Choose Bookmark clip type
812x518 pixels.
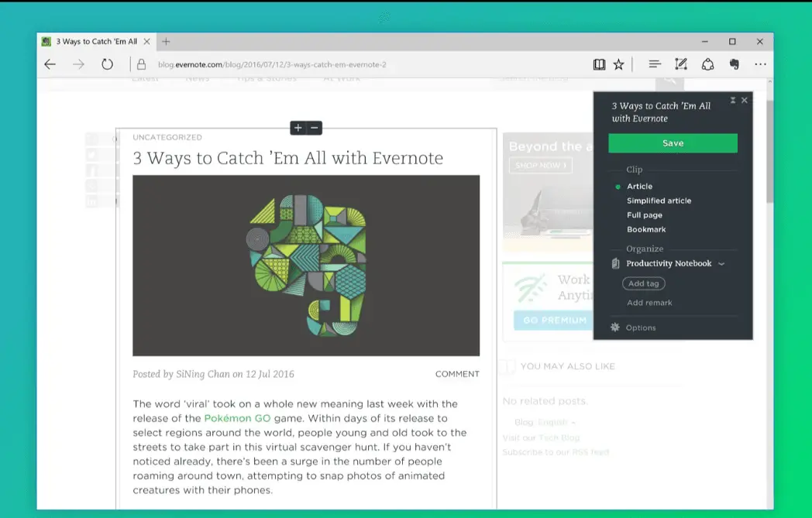click(646, 229)
